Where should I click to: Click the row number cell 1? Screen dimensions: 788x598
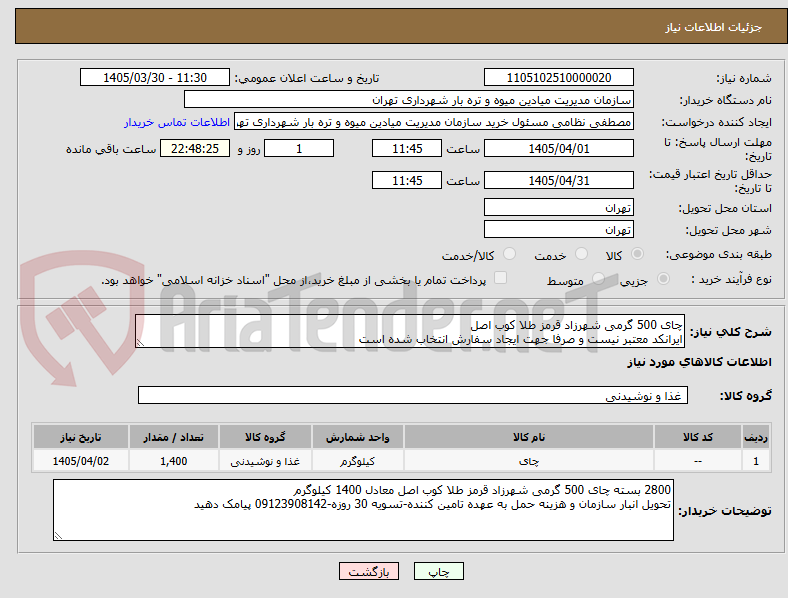[x=755, y=461]
